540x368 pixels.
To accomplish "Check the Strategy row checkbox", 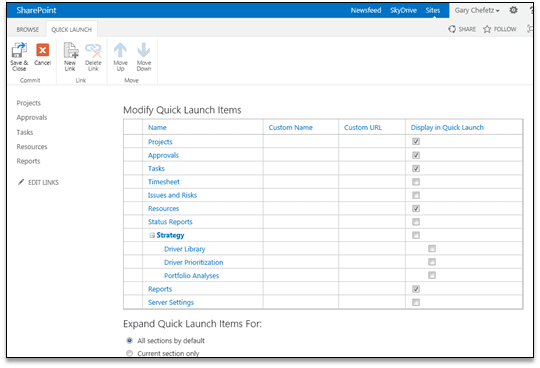I will pyautogui.click(x=416, y=235).
